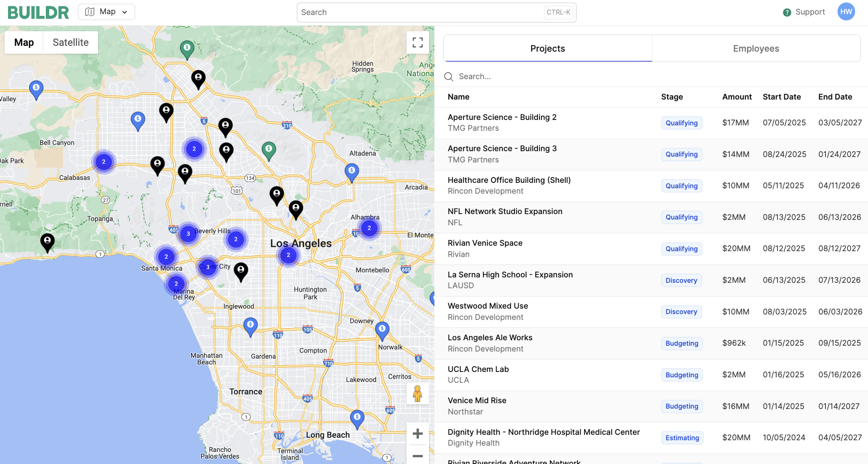868x464 pixels.
Task: Click black employee pin east of Culver City
Action: 241,272
